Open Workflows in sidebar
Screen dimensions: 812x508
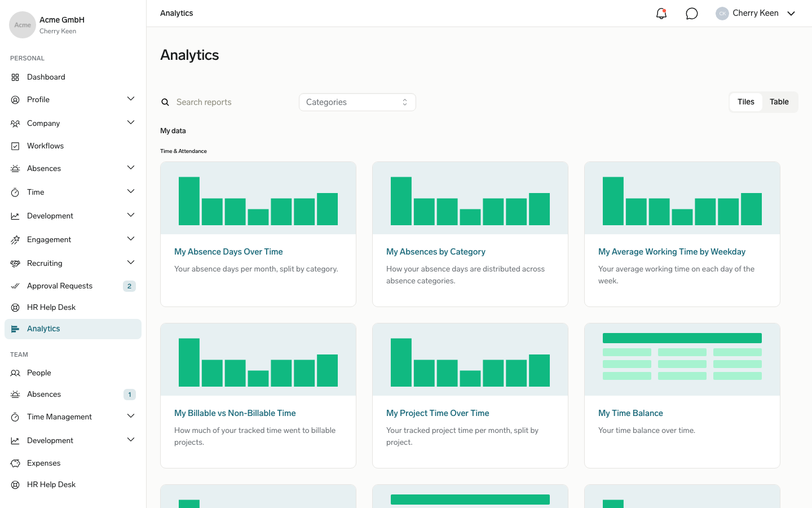tap(73, 146)
